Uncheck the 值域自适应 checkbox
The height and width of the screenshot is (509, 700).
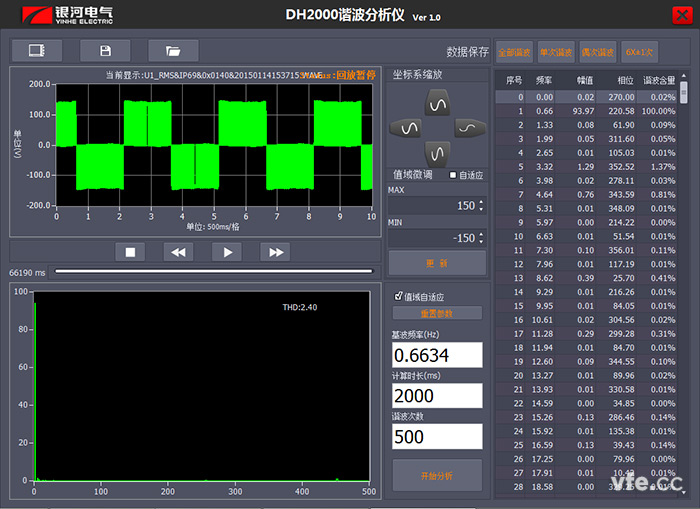[x=399, y=296]
